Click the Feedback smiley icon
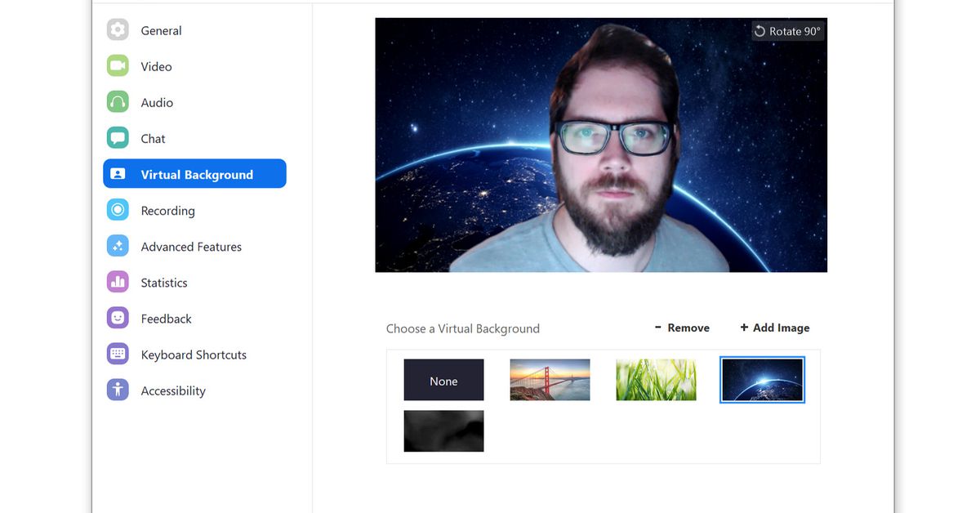The width and height of the screenshot is (980, 513). click(x=118, y=318)
